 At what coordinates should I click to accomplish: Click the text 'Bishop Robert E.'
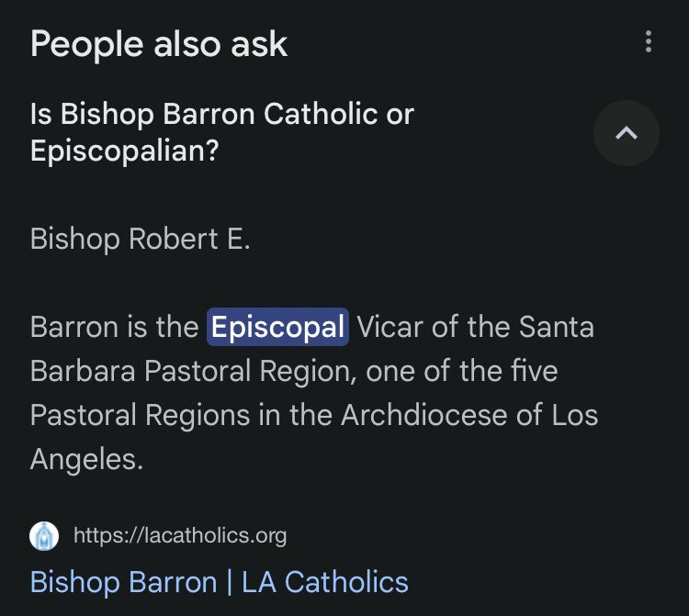[x=141, y=239]
